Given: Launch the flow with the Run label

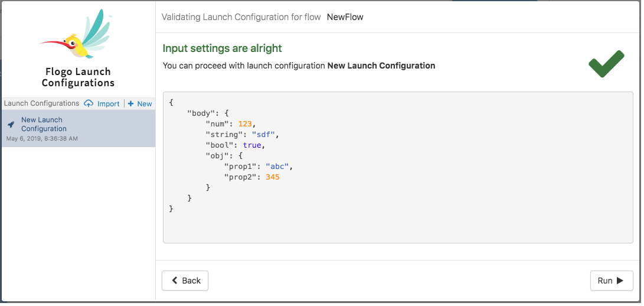Looking at the screenshot, I should (x=605, y=281).
